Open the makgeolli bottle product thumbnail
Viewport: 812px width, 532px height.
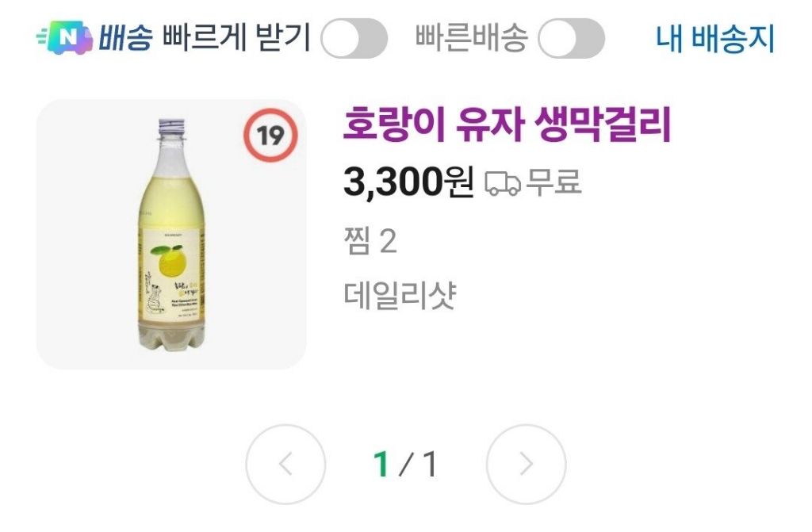[170, 234]
